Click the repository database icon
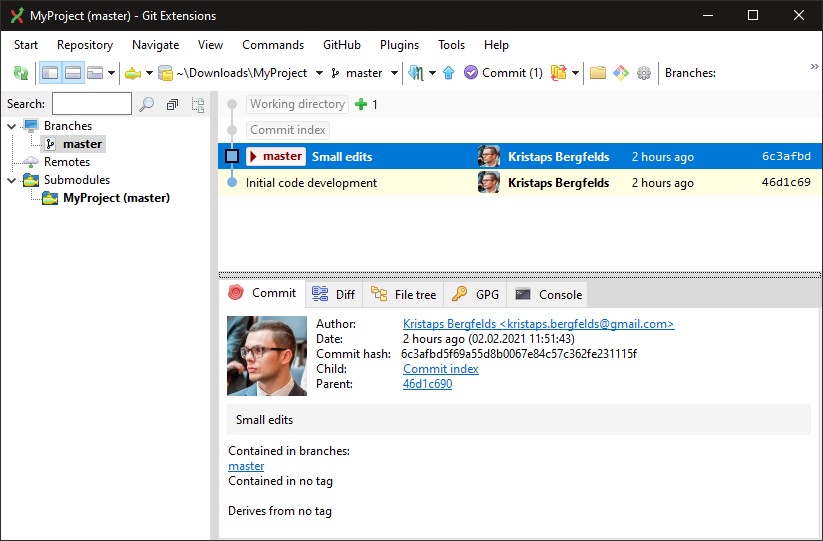The image size is (823, 541). tap(165, 73)
